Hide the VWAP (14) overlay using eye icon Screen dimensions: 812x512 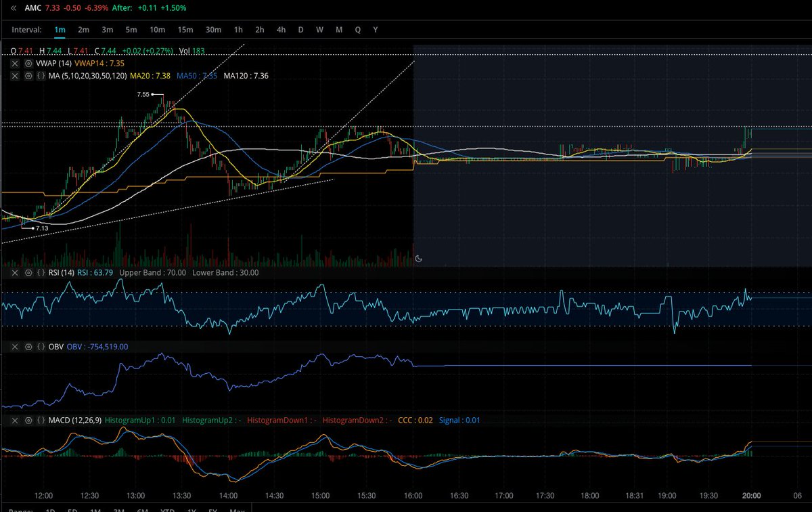pyautogui.click(x=28, y=63)
